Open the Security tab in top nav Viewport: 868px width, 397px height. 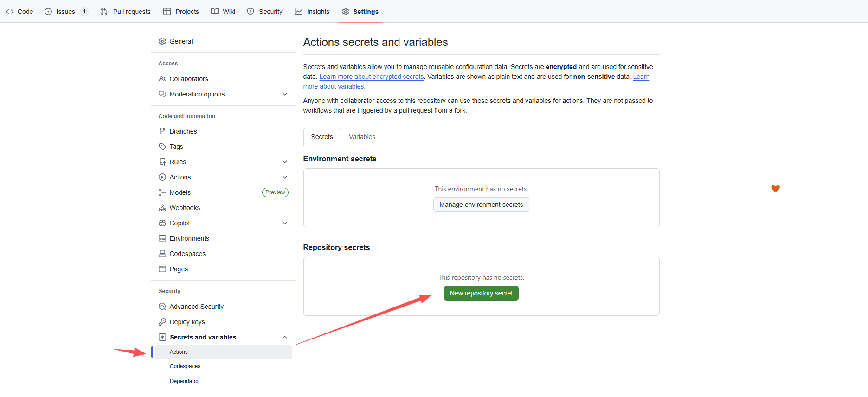click(x=264, y=12)
